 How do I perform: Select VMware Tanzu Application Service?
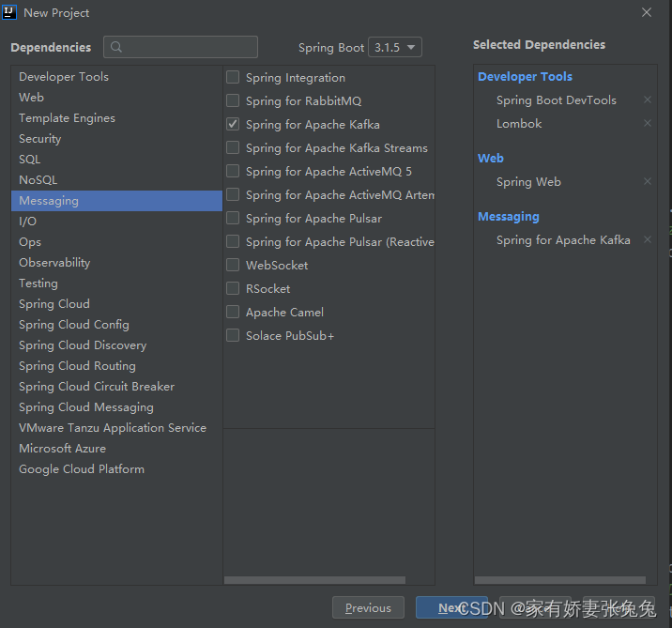(116, 427)
